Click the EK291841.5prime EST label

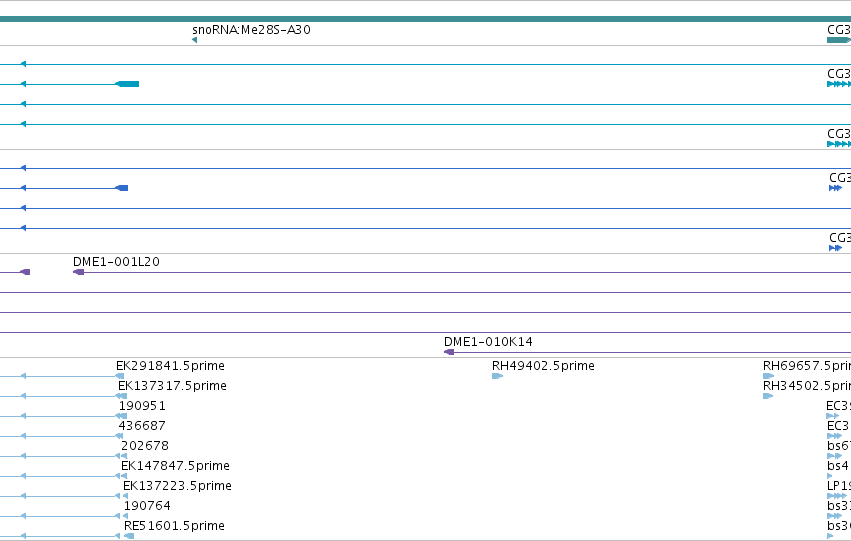tap(170, 366)
